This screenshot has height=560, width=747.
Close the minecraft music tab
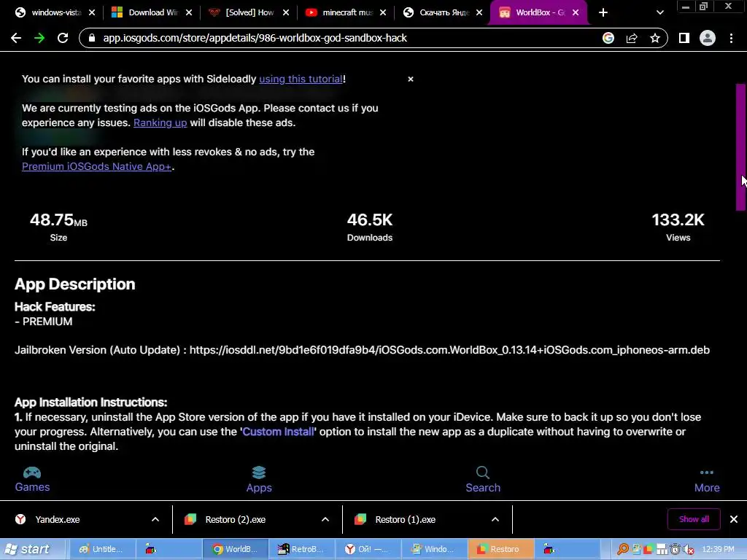click(x=383, y=13)
